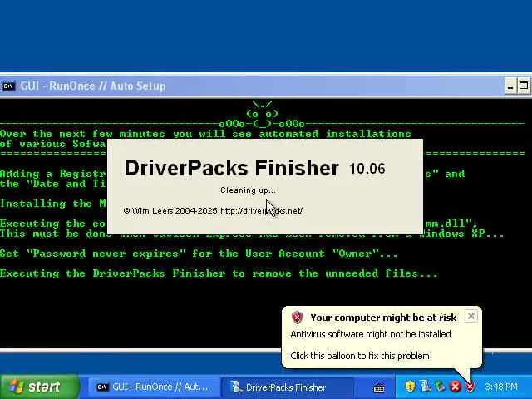
Task: Open the Windows Start menu
Action: [39, 387]
